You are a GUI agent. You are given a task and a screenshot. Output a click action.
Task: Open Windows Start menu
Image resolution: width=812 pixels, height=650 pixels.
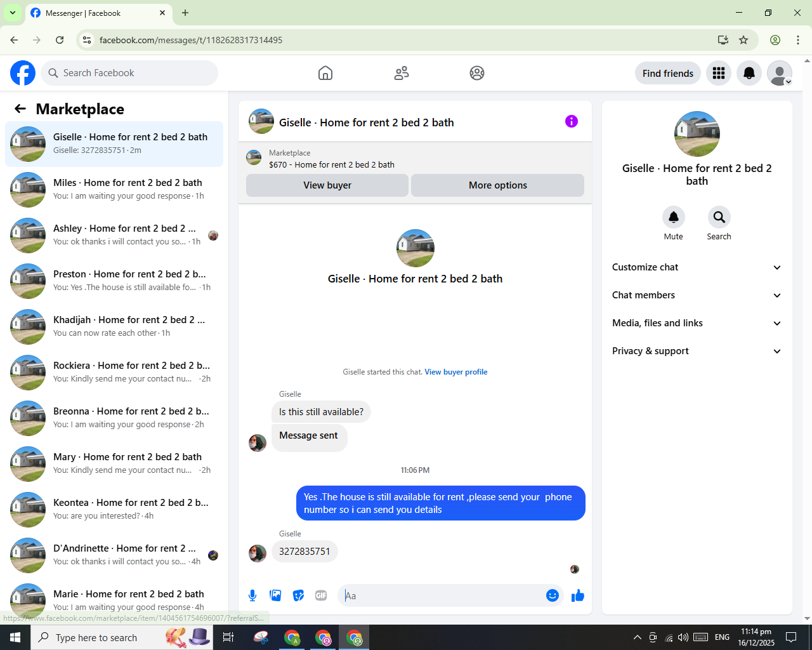coord(15,637)
